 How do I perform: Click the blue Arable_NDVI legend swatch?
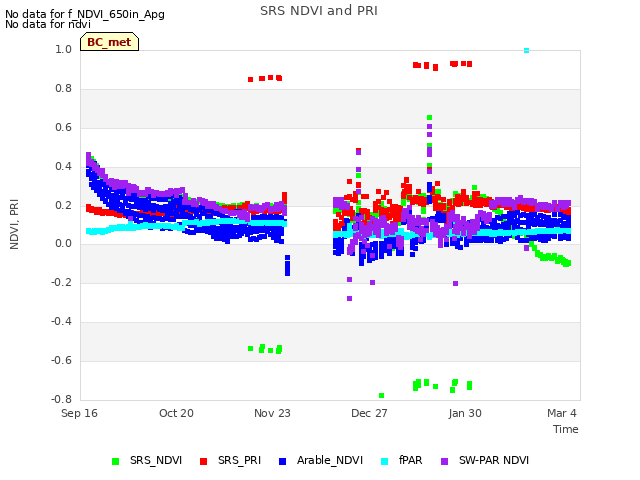coord(282,461)
